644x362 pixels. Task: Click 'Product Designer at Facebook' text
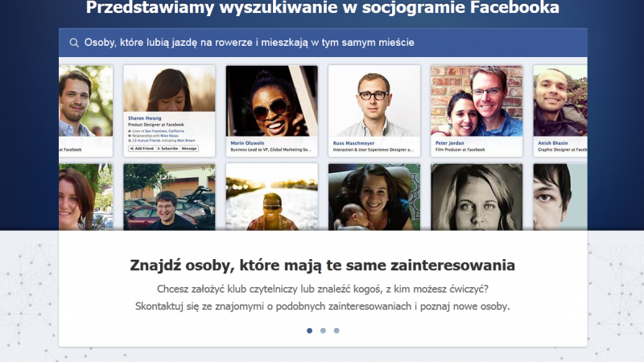(x=156, y=125)
